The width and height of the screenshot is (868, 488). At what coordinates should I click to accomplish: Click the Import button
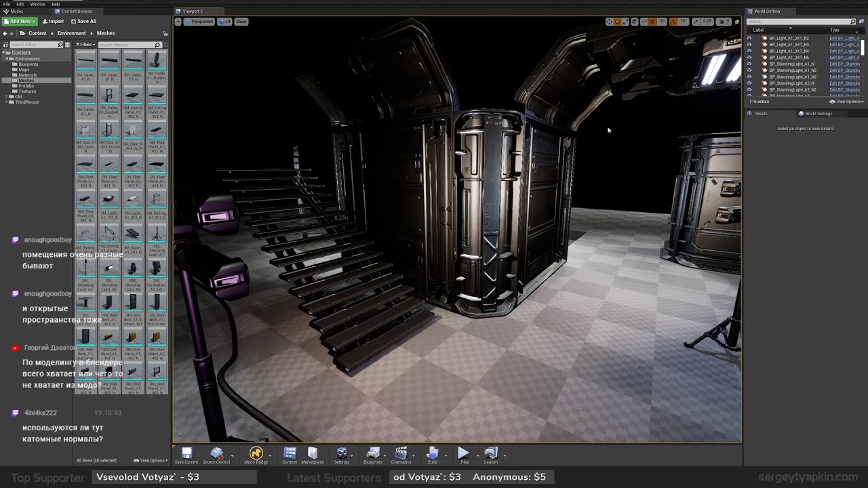point(54,22)
